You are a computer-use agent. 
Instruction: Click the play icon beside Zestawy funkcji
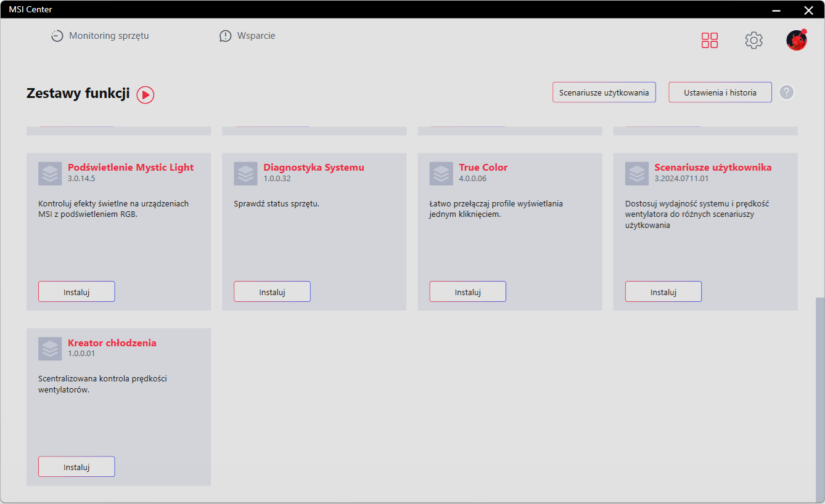(146, 95)
